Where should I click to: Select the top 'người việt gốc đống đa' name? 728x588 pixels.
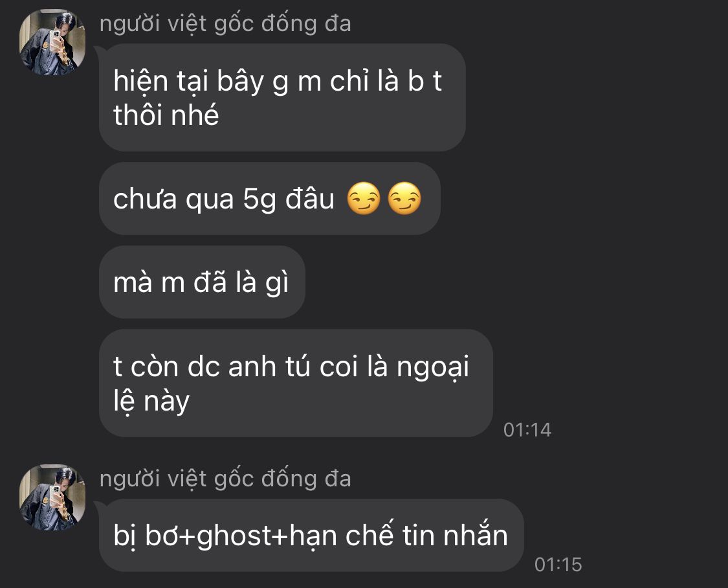tap(225, 23)
